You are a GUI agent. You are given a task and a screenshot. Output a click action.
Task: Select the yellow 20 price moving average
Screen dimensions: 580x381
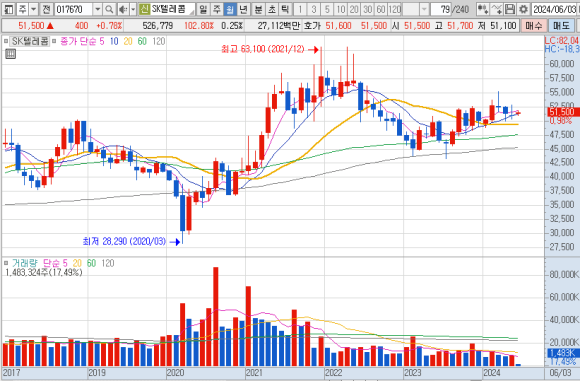128,41
